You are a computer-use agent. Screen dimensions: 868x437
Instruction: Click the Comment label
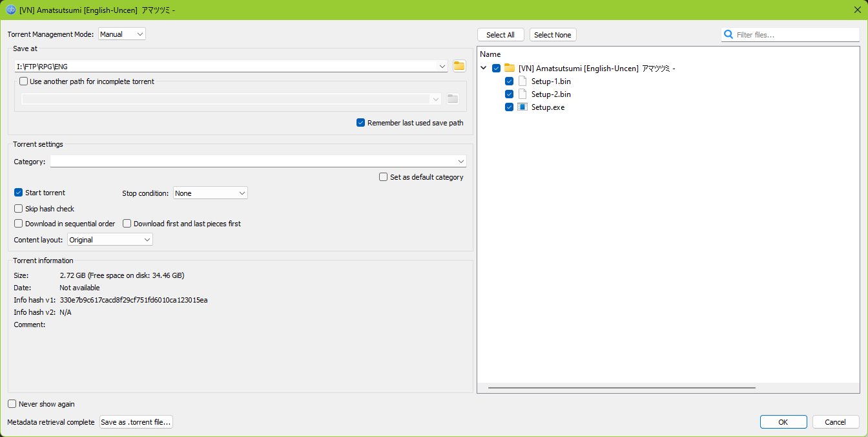30,325
